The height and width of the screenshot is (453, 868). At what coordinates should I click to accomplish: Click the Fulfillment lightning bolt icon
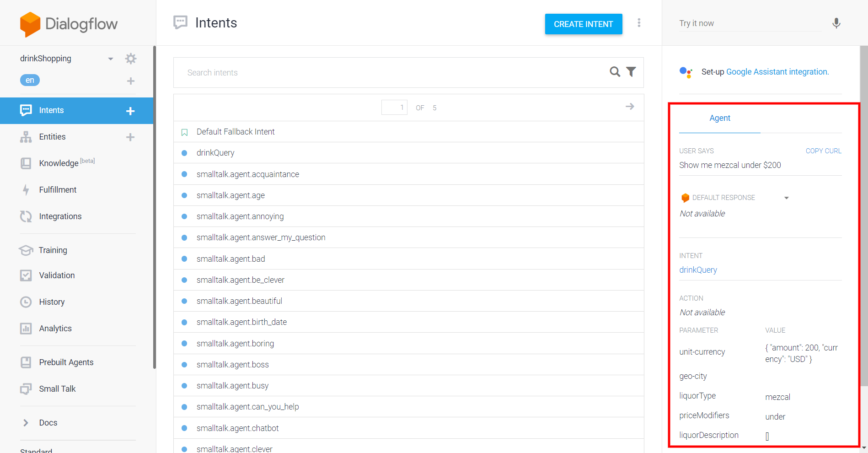(26, 189)
